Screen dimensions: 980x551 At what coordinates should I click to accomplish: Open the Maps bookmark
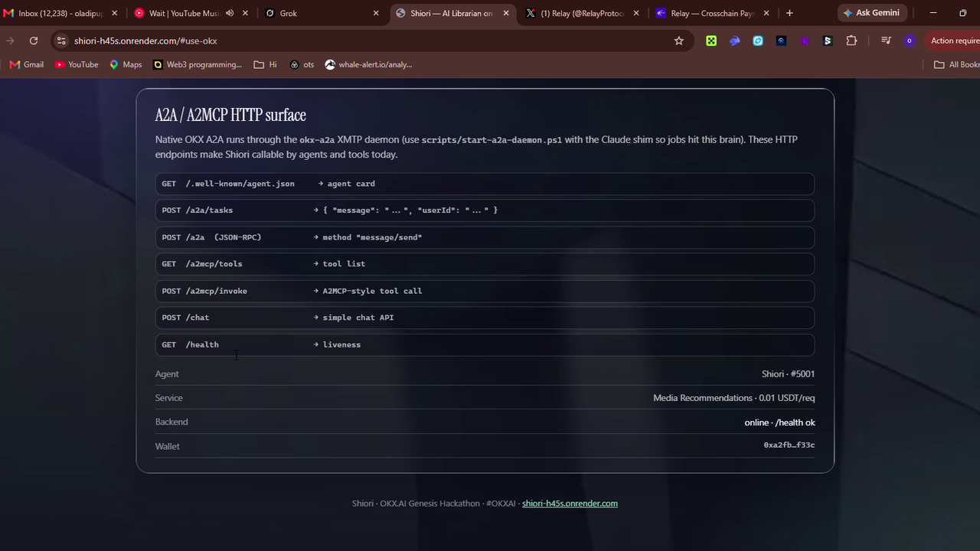point(126,64)
